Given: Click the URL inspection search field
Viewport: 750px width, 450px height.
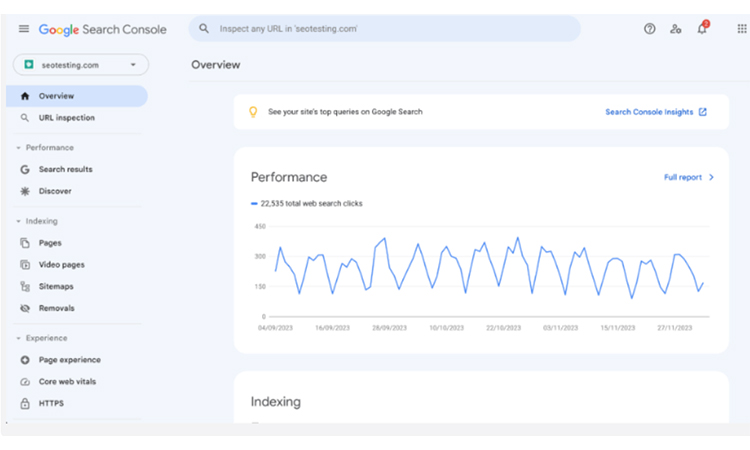Looking at the screenshot, I should click(x=385, y=29).
